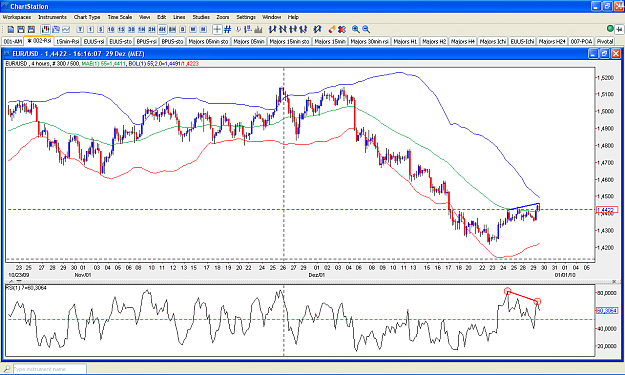Toggle the chart grid hash icon
The height and width of the screenshot is (375, 625).
tap(228, 29)
